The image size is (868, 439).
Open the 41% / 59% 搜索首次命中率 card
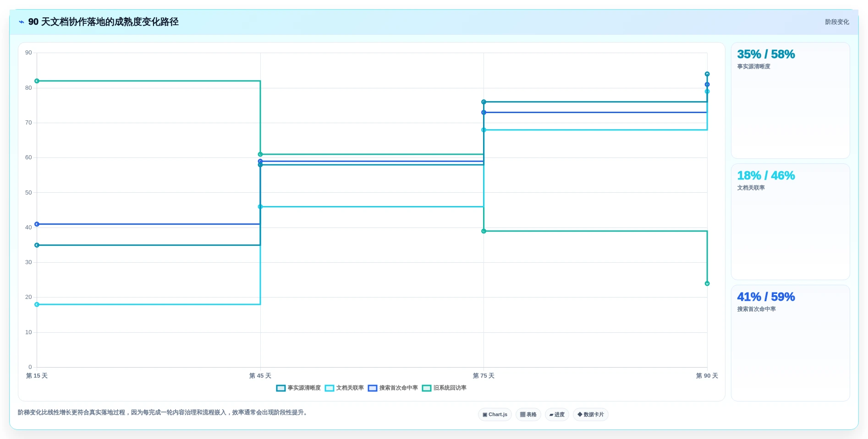[791, 343]
